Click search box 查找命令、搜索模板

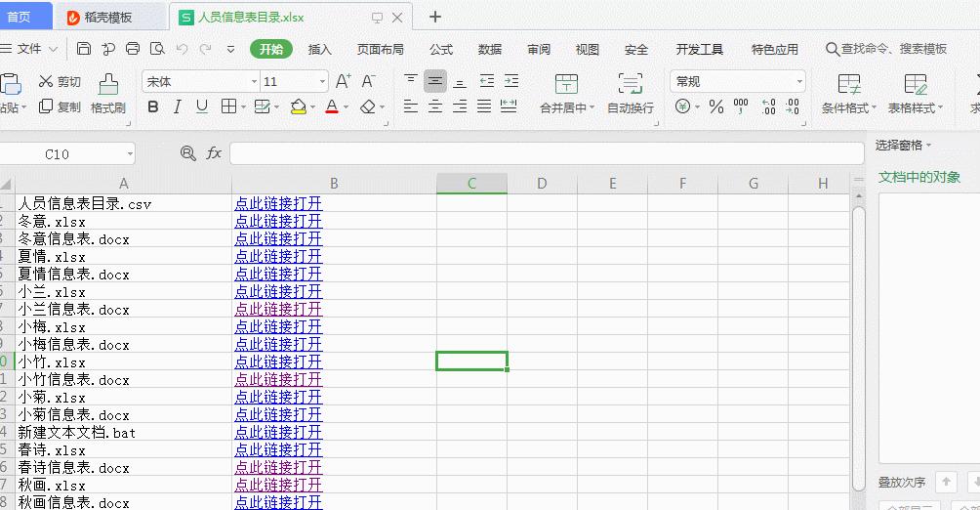click(886, 49)
